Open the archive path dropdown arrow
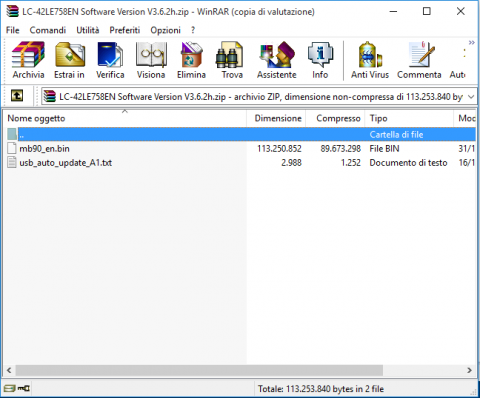This screenshot has width=480, height=398. point(471,97)
